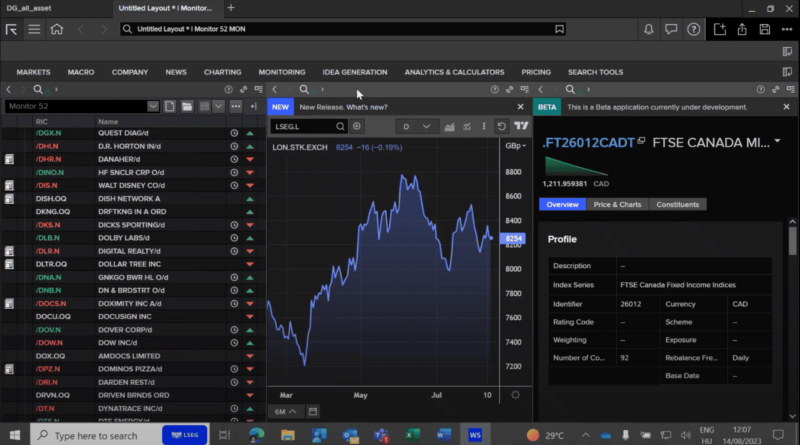The height and width of the screenshot is (445, 800).
Task: Open the Edge browser from the taskbar
Action: [256, 435]
